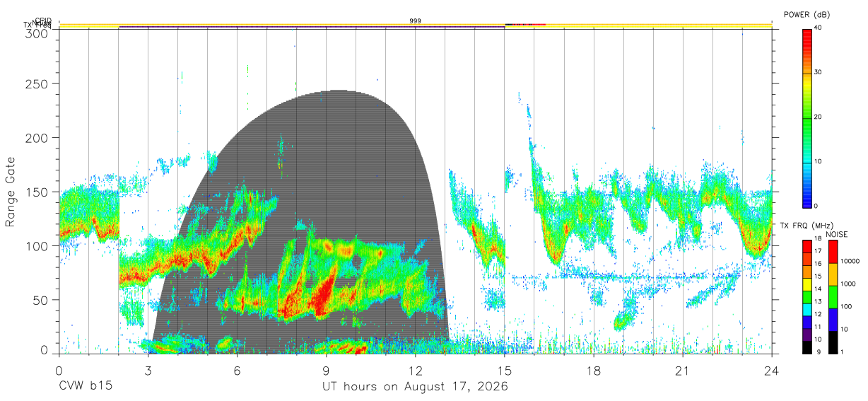Screen dimensions: 868x401
Task: Click the 'CVW b15' station label
Action: click(84, 387)
